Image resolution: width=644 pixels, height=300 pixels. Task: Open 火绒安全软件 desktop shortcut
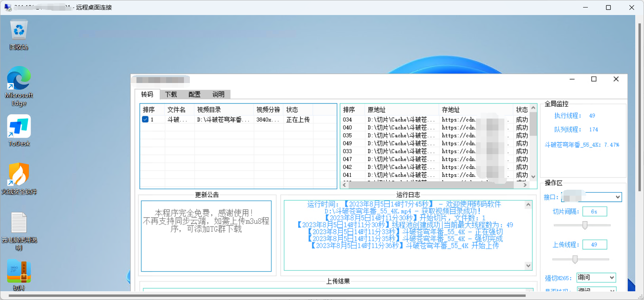(x=19, y=175)
